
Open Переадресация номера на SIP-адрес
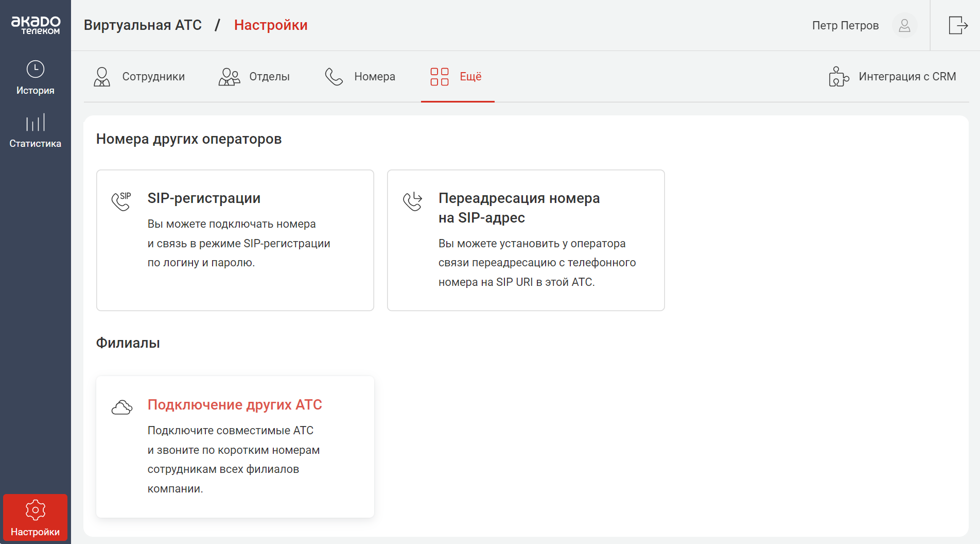[519, 208]
